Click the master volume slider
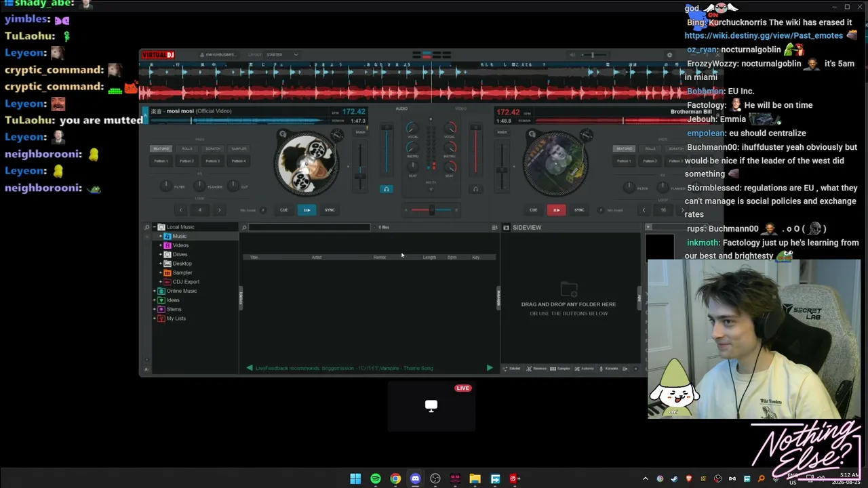The height and width of the screenshot is (488, 868). (x=593, y=55)
